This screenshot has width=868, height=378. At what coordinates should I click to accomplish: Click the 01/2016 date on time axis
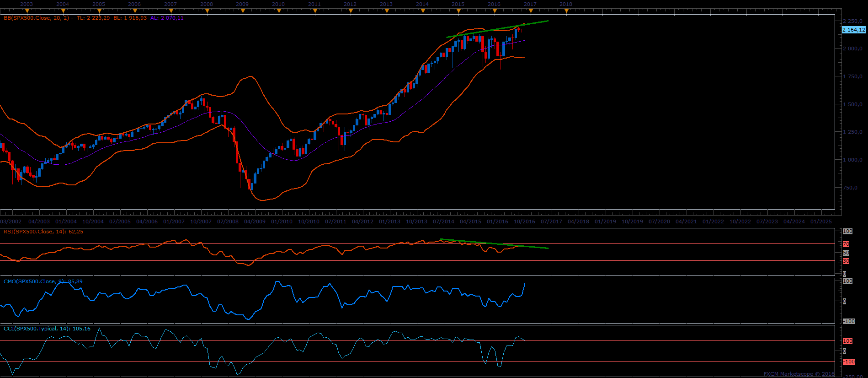coord(498,221)
